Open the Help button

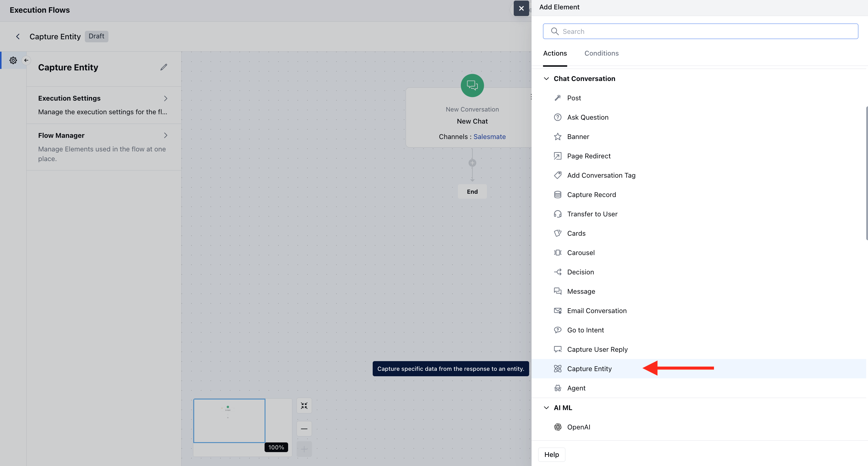click(551, 455)
